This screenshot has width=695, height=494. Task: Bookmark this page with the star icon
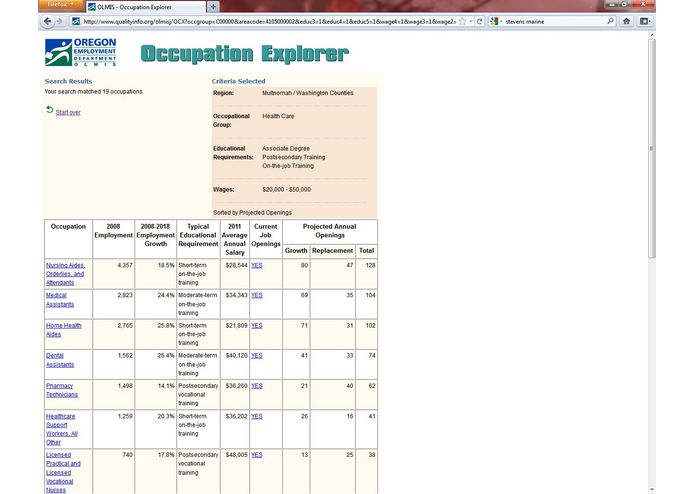(x=462, y=21)
